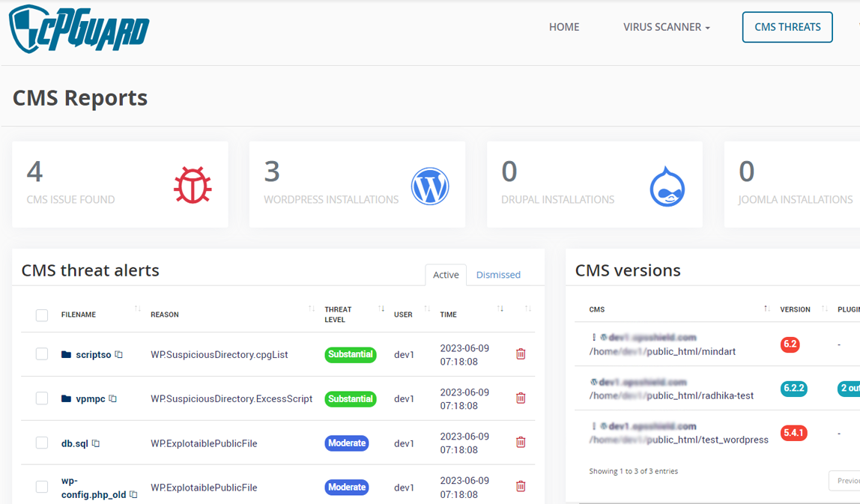
Task: Click the 5.4.1 version badge
Action: pos(793,433)
